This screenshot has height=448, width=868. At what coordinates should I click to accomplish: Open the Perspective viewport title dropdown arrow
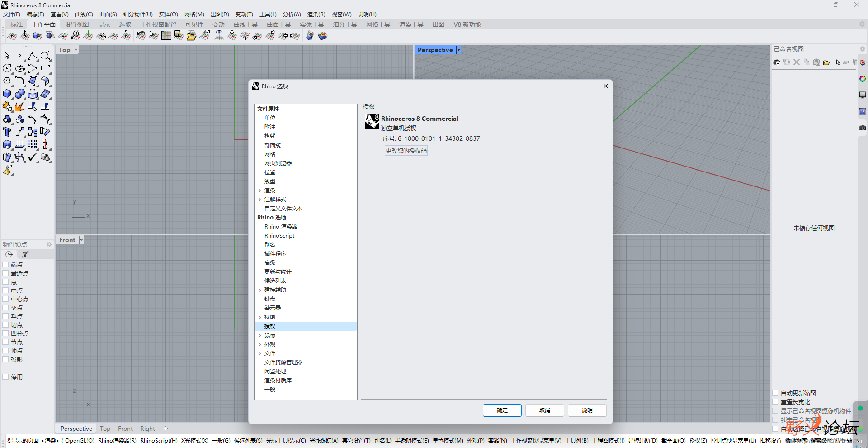(458, 50)
